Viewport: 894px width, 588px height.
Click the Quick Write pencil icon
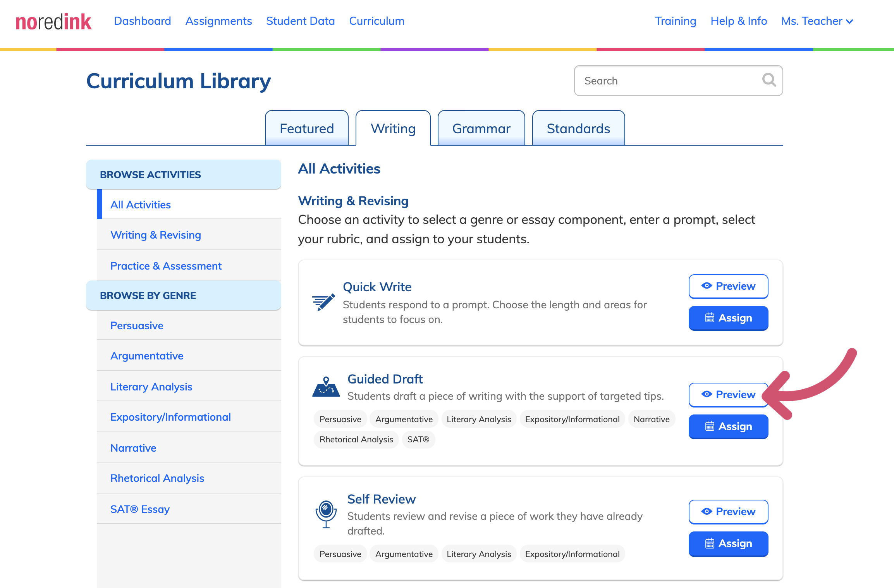323,303
